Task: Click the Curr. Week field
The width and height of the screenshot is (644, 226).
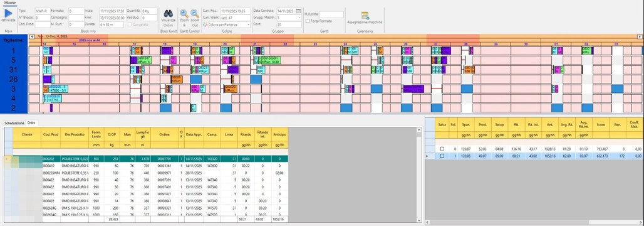Action: (235, 18)
